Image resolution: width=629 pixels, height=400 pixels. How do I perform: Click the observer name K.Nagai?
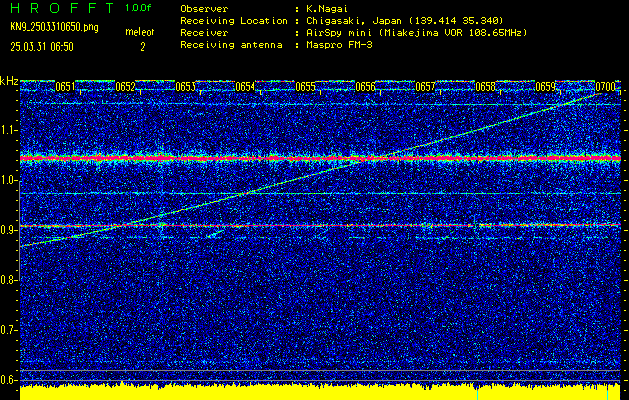[325, 8]
